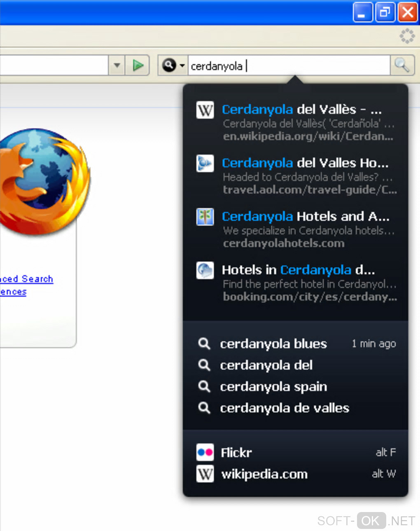The width and height of the screenshot is (420, 531).
Task: Click the magnifier icon beside cerdanyola de valles
Action: pyautogui.click(x=204, y=408)
